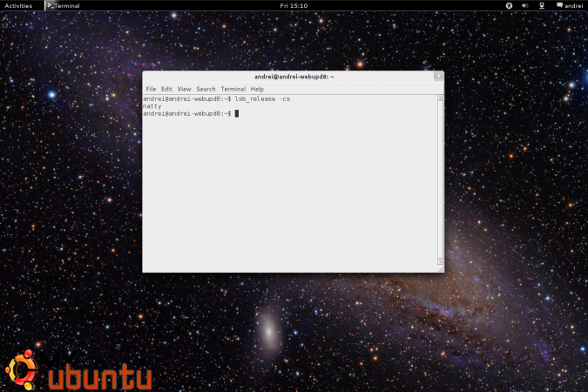
Task: Open the Help menu
Action: coord(257,89)
